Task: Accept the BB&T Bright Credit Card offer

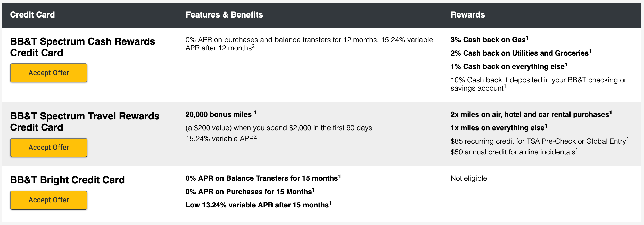Action: coord(48,200)
